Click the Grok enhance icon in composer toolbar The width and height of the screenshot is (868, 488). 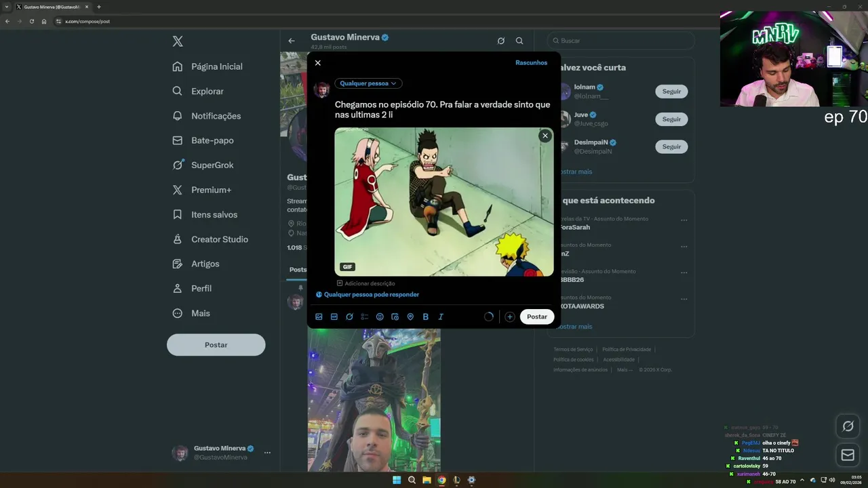349,317
